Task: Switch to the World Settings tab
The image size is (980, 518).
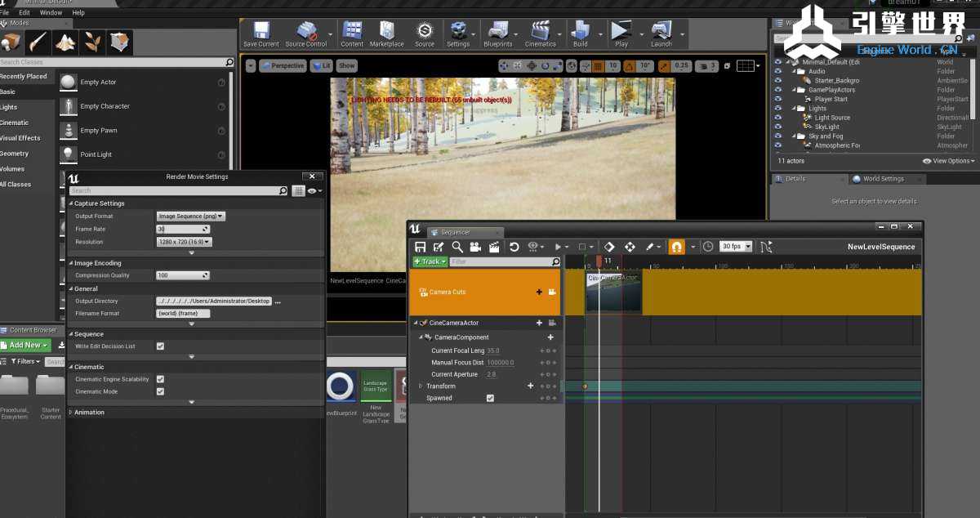Action: point(882,179)
